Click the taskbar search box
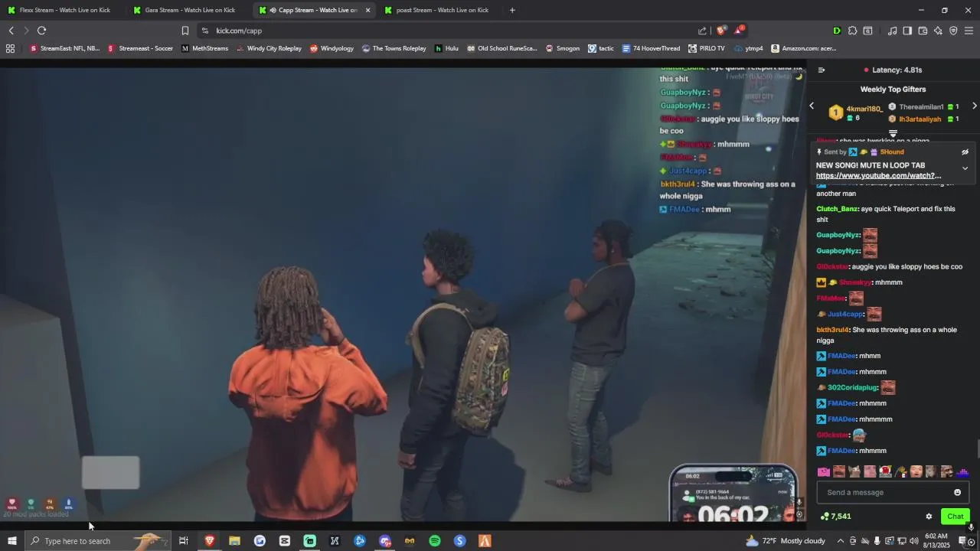980x551 pixels. pyautogui.click(x=97, y=541)
